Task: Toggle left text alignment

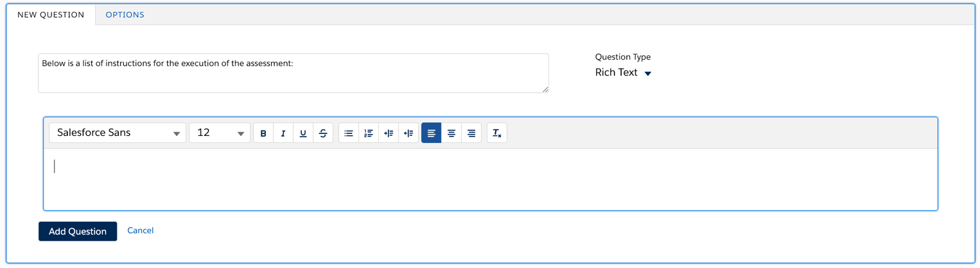Action: coord(432,133)
